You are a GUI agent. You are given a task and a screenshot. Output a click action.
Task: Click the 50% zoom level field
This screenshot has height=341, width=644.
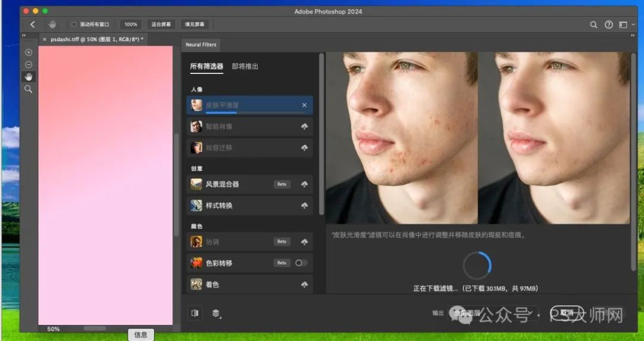pyautogui.click(x=54, y=329)
